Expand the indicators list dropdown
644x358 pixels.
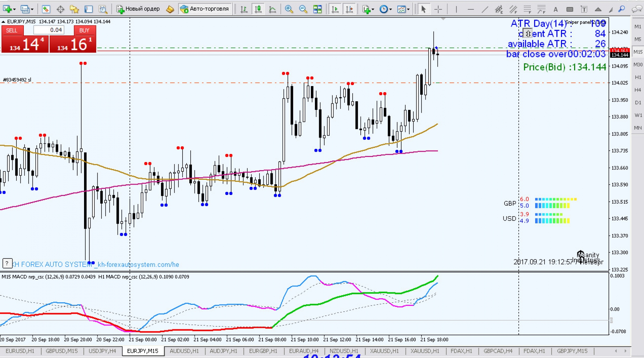click(373, 9)
